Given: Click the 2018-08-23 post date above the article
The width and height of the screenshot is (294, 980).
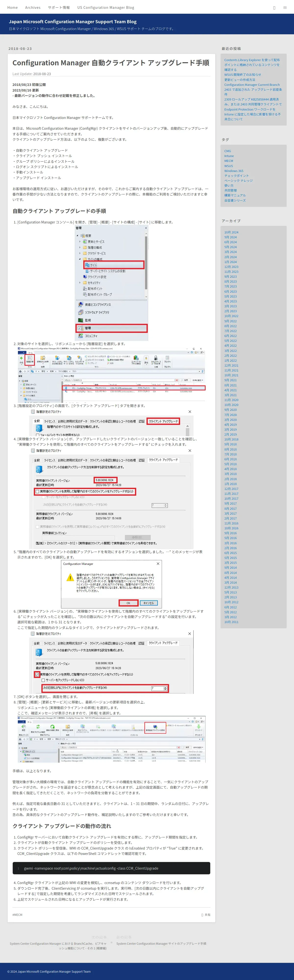Looking at the screenshot, I should [20, 49].
